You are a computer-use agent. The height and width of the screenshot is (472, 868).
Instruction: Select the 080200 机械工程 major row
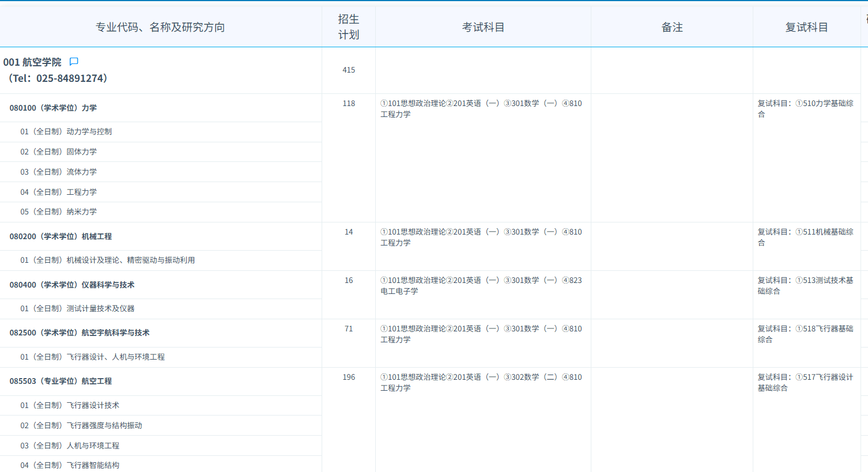point(61,236)
